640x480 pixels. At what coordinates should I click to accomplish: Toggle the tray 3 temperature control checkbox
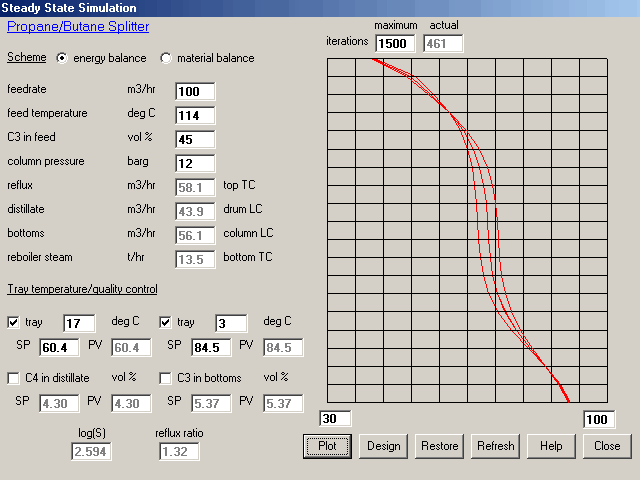point(166,322)
